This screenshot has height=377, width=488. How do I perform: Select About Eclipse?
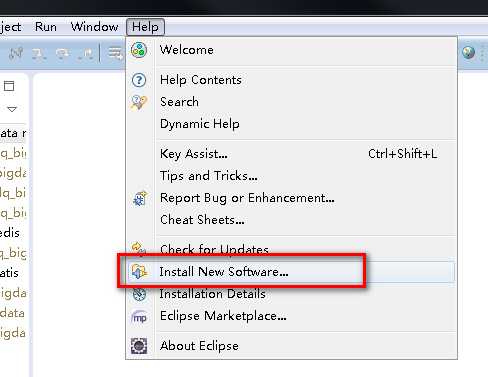pos(291,346)
